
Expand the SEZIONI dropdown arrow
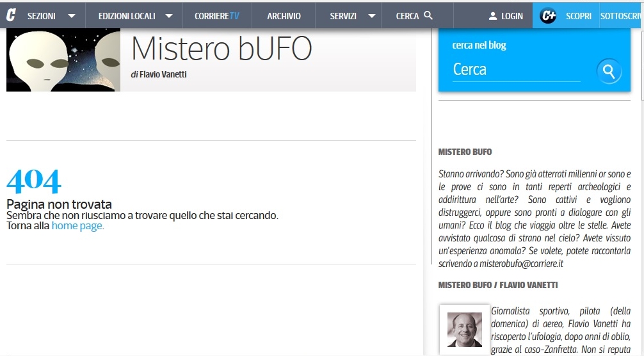(x=72, y=16)
